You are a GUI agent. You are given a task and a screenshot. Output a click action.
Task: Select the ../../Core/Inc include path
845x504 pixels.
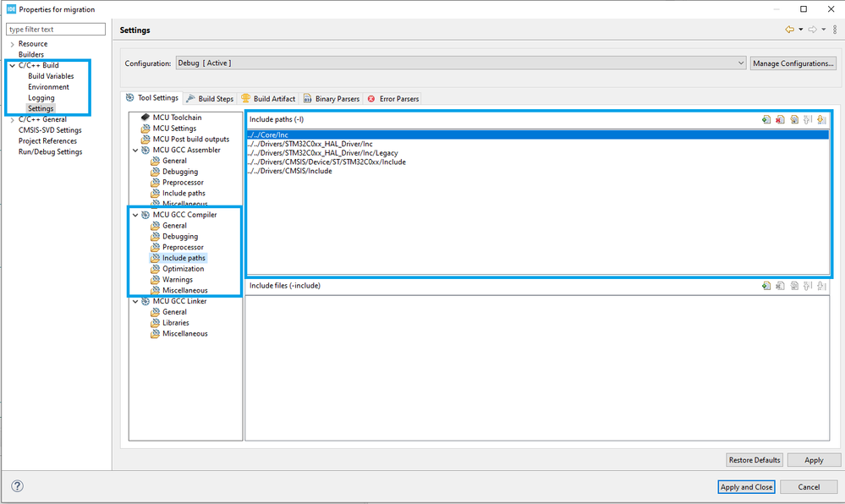(537, 134)
